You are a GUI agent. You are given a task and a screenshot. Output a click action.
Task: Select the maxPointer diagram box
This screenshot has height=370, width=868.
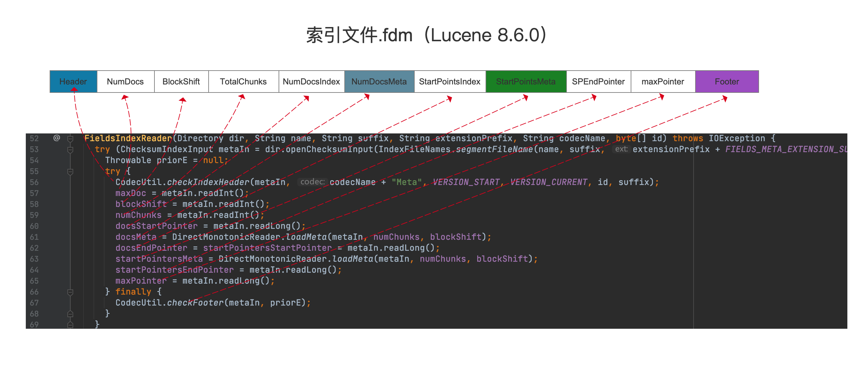663,82
